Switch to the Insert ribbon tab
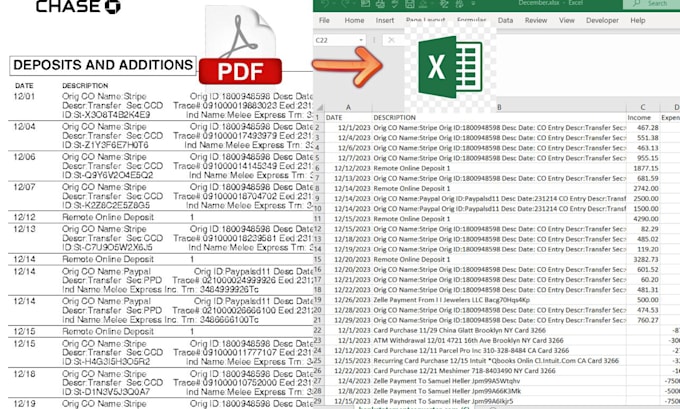Image resolution: width=680 pixels, height=409 pixels. tap(385, 20)
